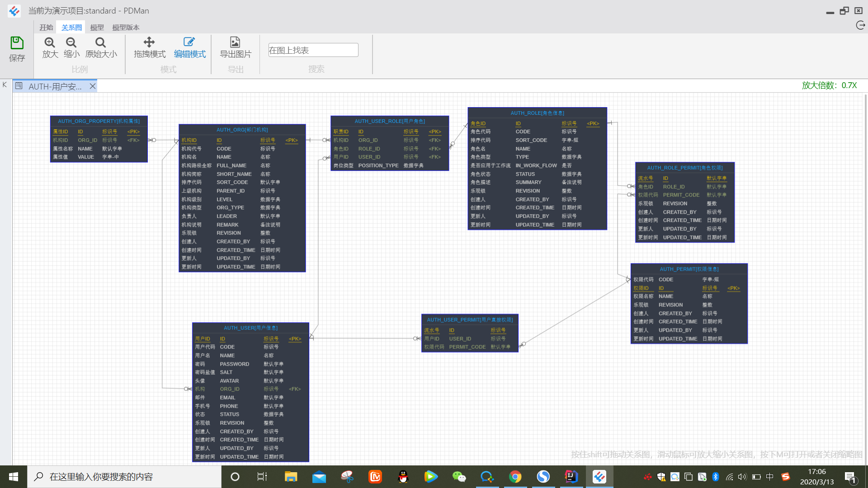The image size is (868, 488).
Task: Select the 关系图 ribbon tab
Action: click(x=71, y=28)
